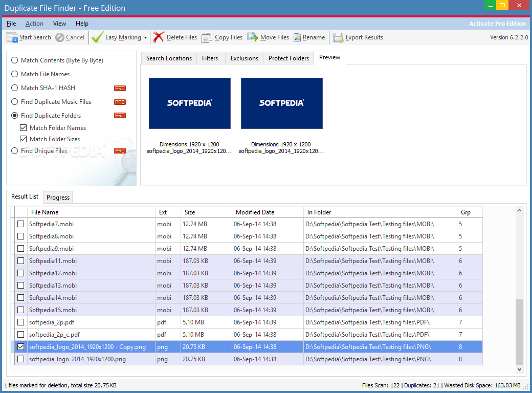532x393 pixels.
Task: Check the box for Softpedia11.mobi
Action: 20,260
